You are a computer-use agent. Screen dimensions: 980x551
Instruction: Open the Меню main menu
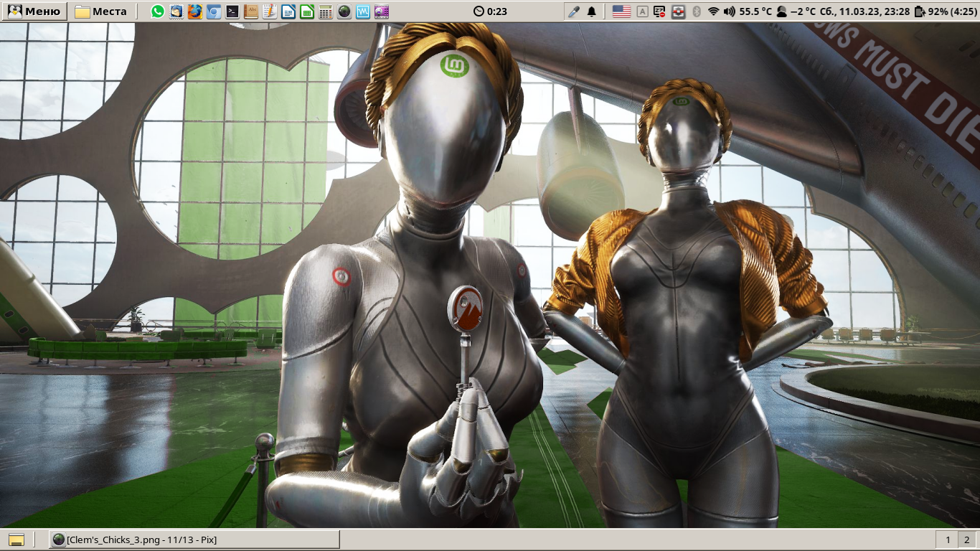click(x=34, y=11)
